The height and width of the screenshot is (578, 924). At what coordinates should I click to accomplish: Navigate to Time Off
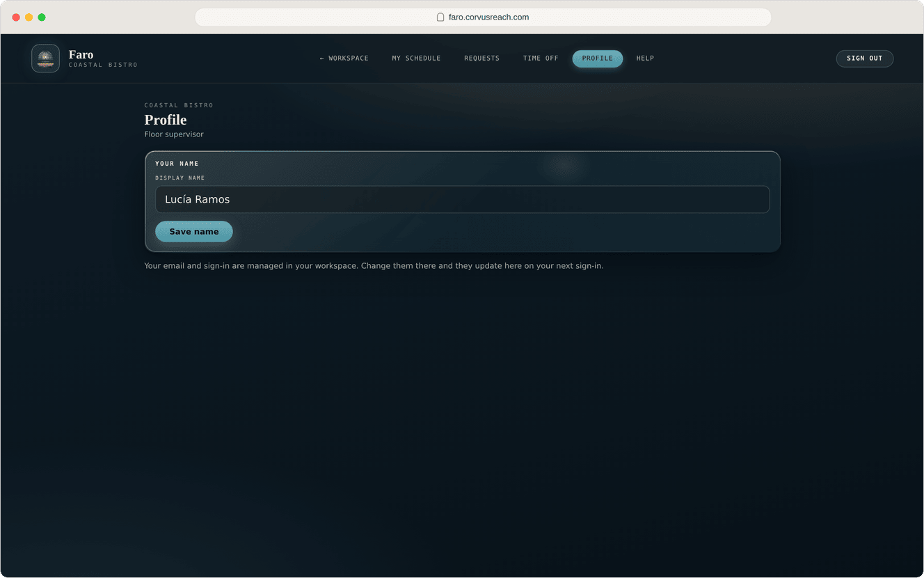pyautogui.click(x=541, y=58)
